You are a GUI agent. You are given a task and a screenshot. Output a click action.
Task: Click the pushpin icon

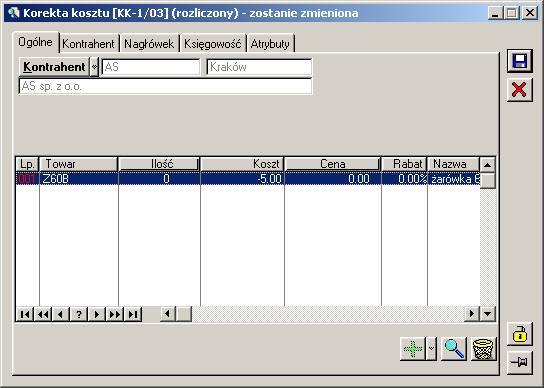pyautogui.click(x=519, y=363)
